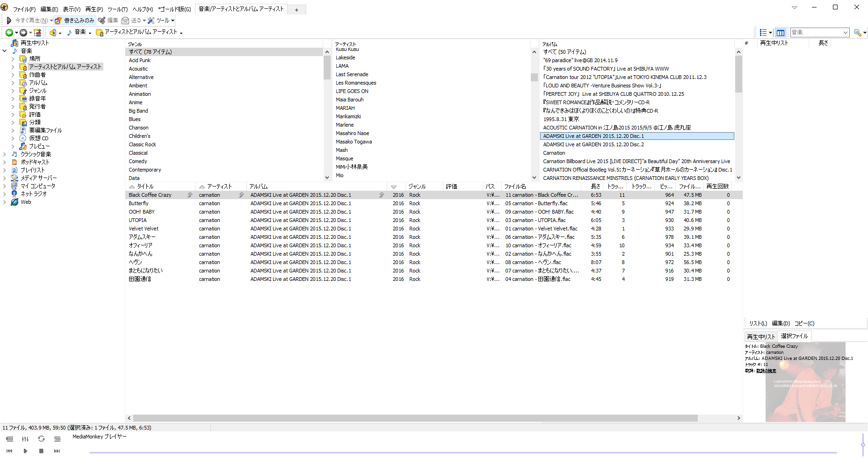Open Artist and Album Artist breadcrumb dropdown
This screenshot has height=459, width=868.
[181, 33]
